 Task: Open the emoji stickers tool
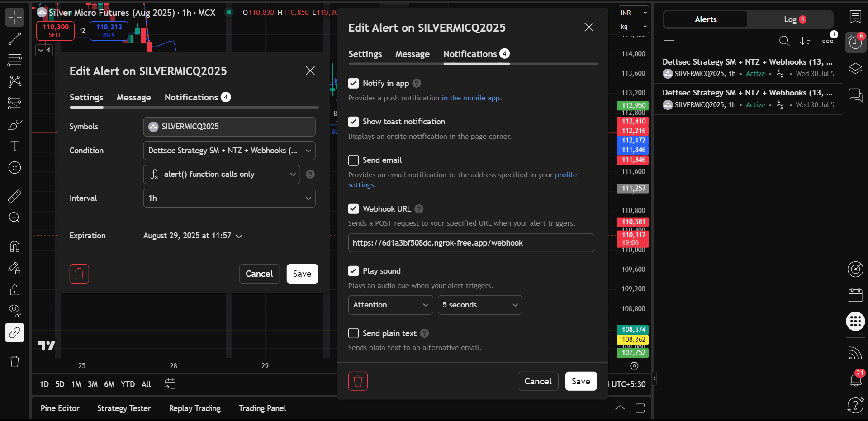pyautogui.click(x=14, y=167)
